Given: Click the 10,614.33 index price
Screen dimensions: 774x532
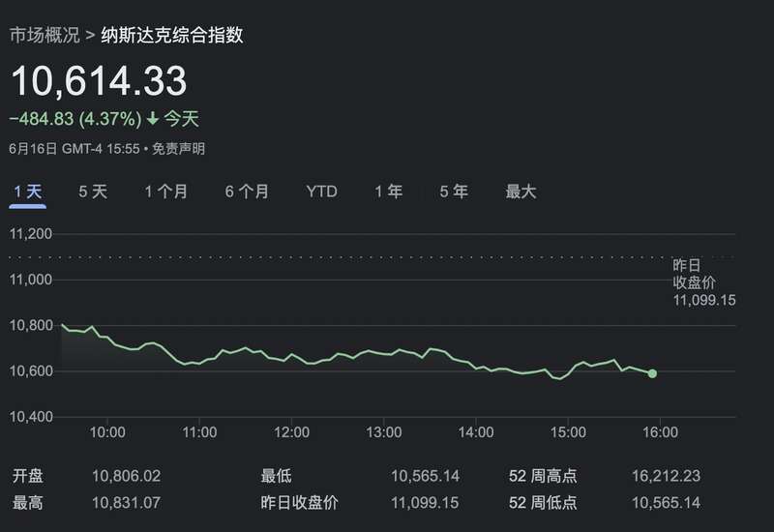Looking at the screenshot, I should pyautogui.click(x=99, y=80).
